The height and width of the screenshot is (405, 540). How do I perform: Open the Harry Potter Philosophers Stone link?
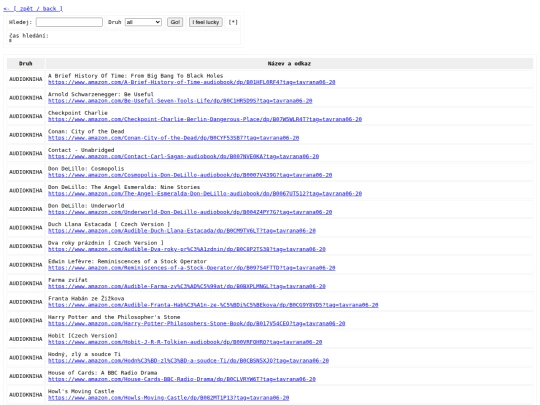pyautogui.click(x=197, y=324)
